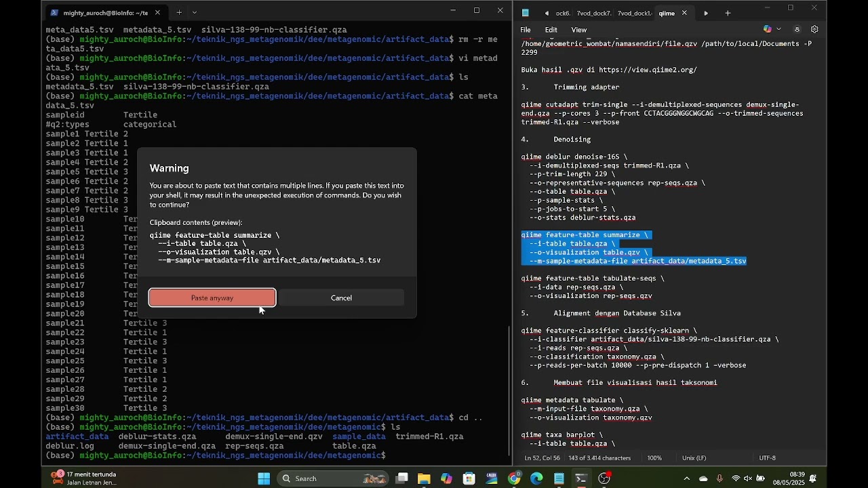Close the qiime Notepad tab
The width and height of the screenshot is (868, 488).
pyautogui.click(x=684, y=13)
